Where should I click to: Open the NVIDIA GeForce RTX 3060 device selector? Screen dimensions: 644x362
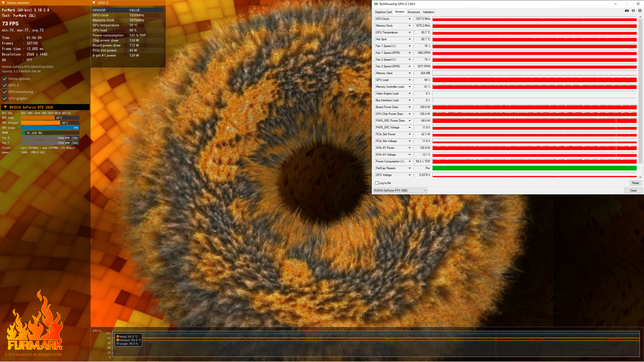400,191
